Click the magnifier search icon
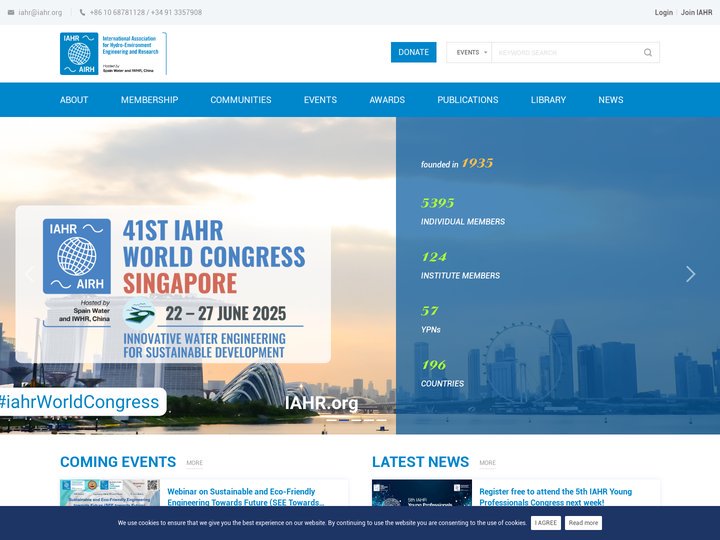Image resolution: width=720 pixels, height=540 pixels. 647,52
